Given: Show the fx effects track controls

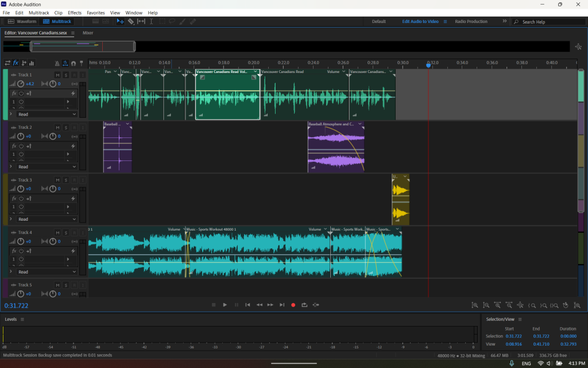Looking at the screenshot, I should 16,63.
